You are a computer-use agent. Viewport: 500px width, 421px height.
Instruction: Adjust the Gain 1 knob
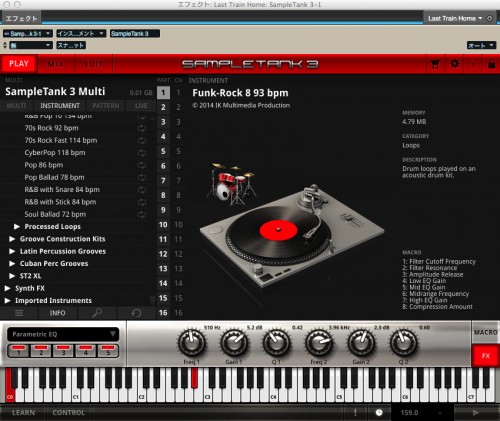(234, 343)
